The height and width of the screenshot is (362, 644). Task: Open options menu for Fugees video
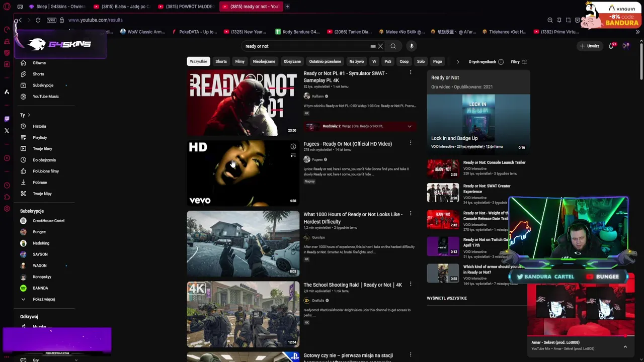(411, 143)
